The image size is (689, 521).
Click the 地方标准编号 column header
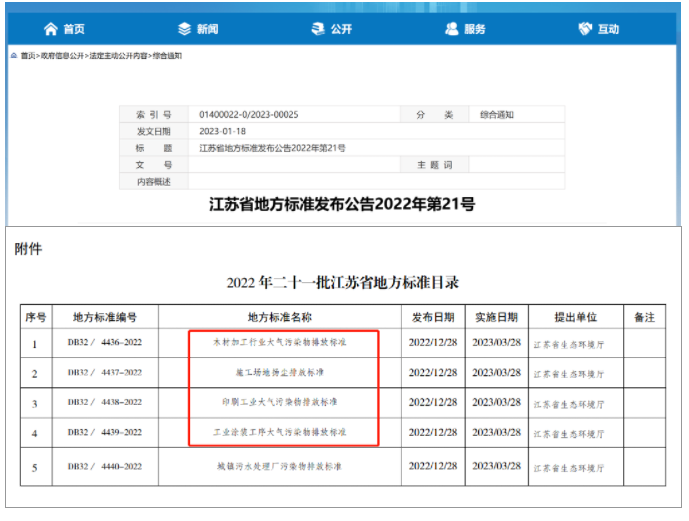(105, 317)
